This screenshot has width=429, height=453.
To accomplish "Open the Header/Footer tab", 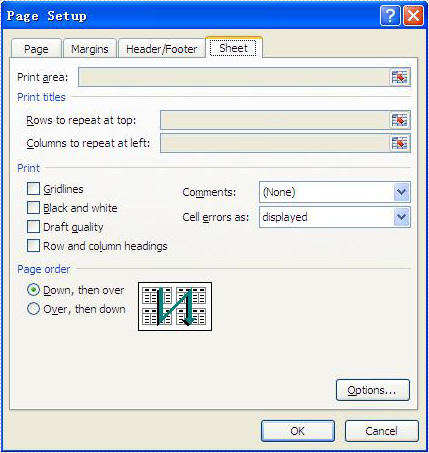I will click(162, 49).
